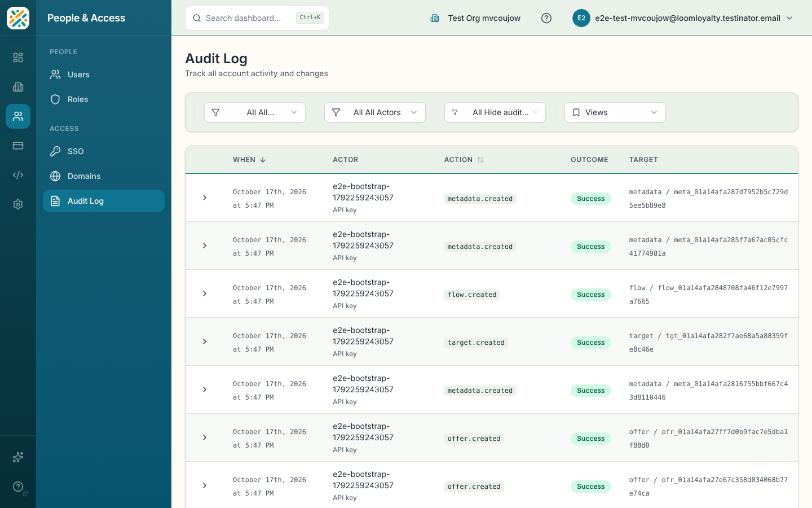Screen dimensions: 812x508
Task: Open the settings gear icon in the left rail
Action: (18, 204)
